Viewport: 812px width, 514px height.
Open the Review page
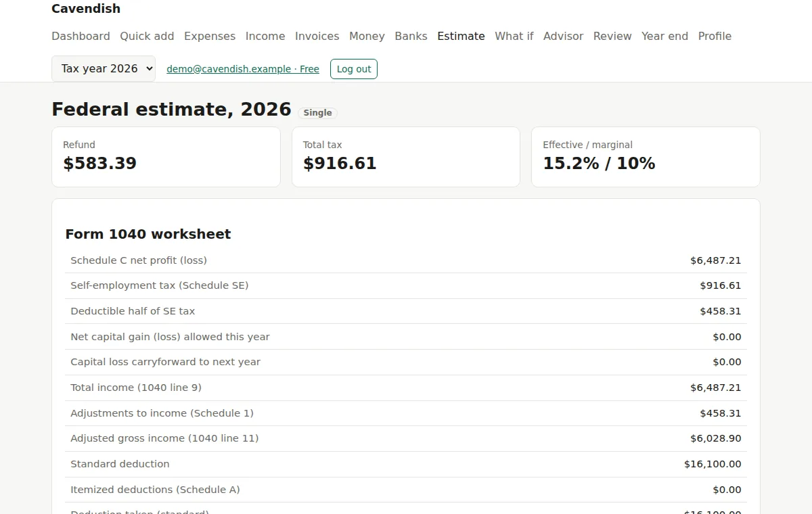(612, 36)
